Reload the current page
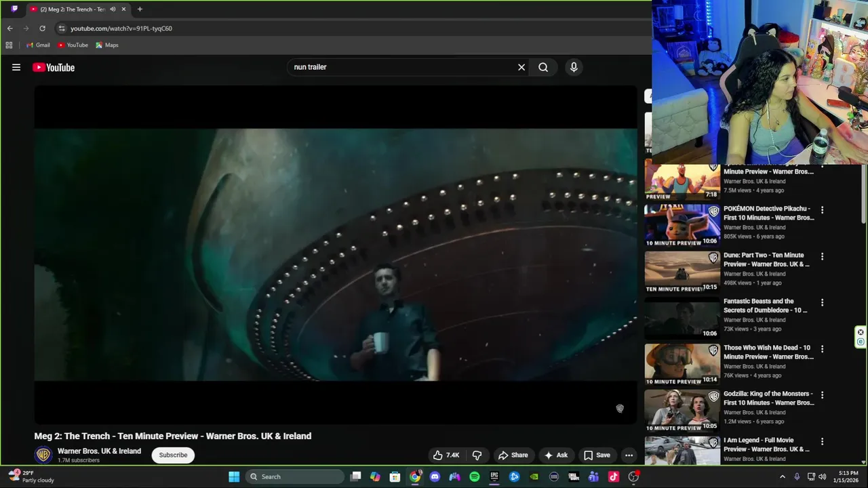 (42, 28)
